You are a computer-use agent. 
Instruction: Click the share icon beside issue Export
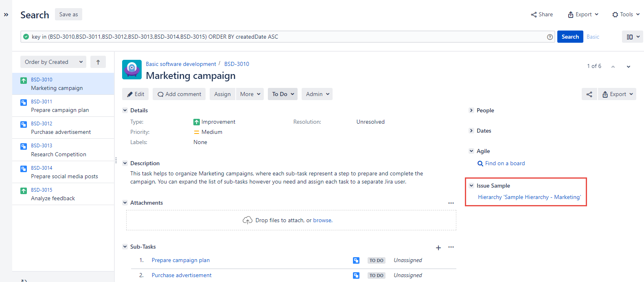point(589,94)
